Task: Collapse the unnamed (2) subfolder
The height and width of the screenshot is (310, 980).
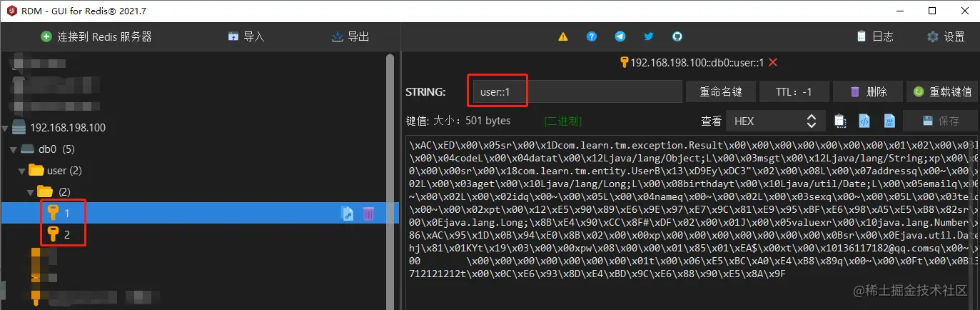Action: [x=29, y=191]
